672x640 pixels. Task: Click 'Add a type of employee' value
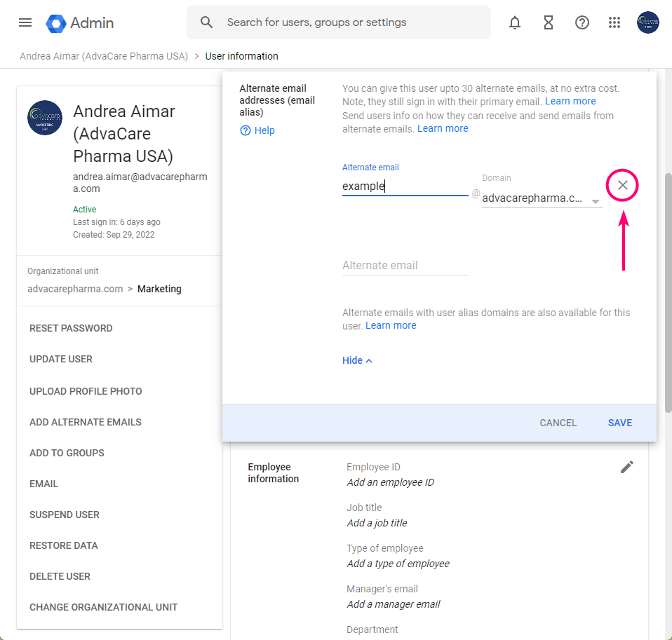[398, 564]
